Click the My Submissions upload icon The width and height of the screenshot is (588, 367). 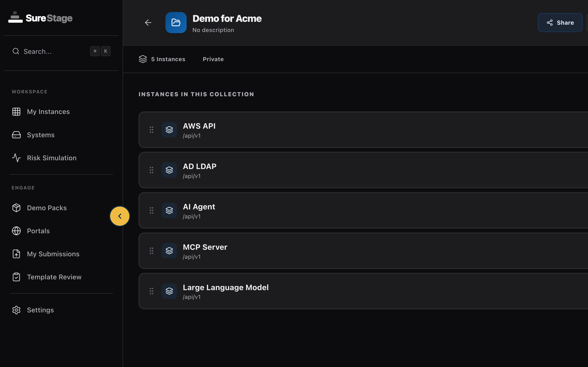[x=16, y=254]
